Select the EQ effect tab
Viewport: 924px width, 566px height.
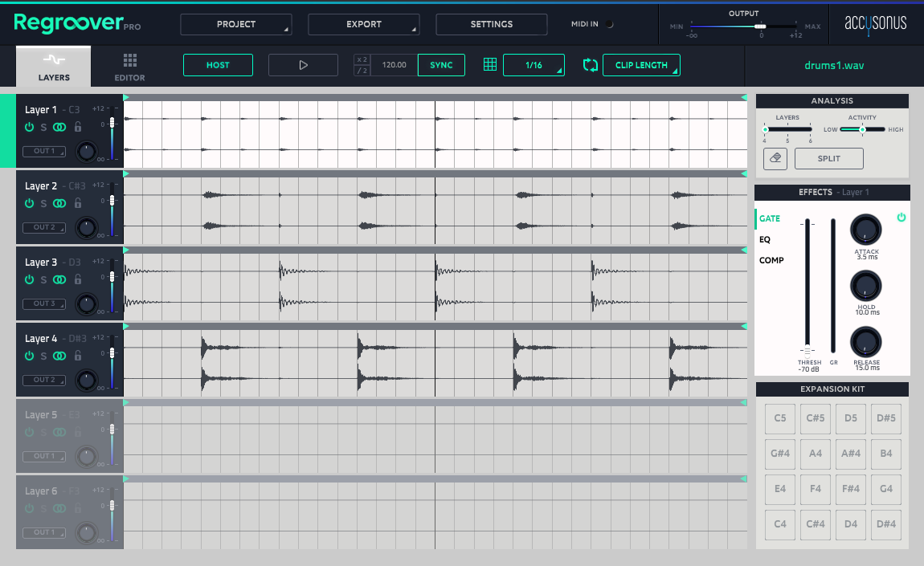point(764,239)
